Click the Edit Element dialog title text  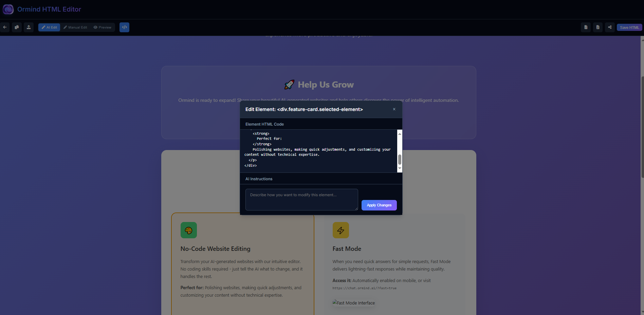point(304,109)
